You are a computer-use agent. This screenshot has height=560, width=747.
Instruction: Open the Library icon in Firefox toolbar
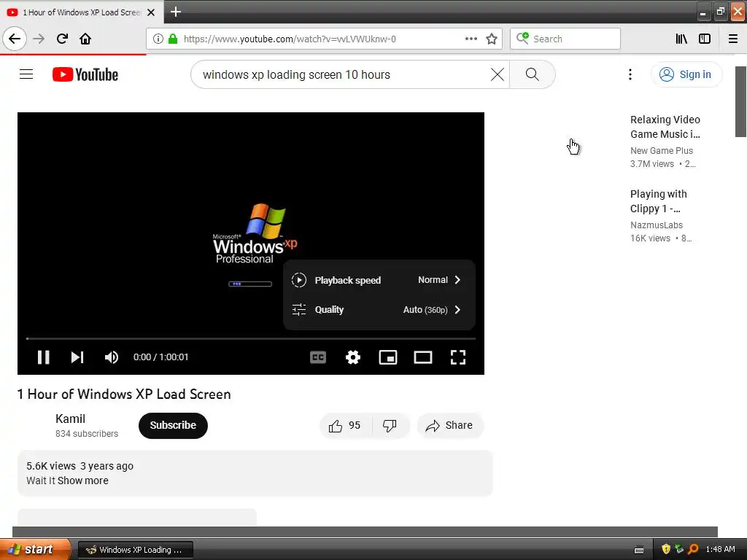tap(681, 39)
